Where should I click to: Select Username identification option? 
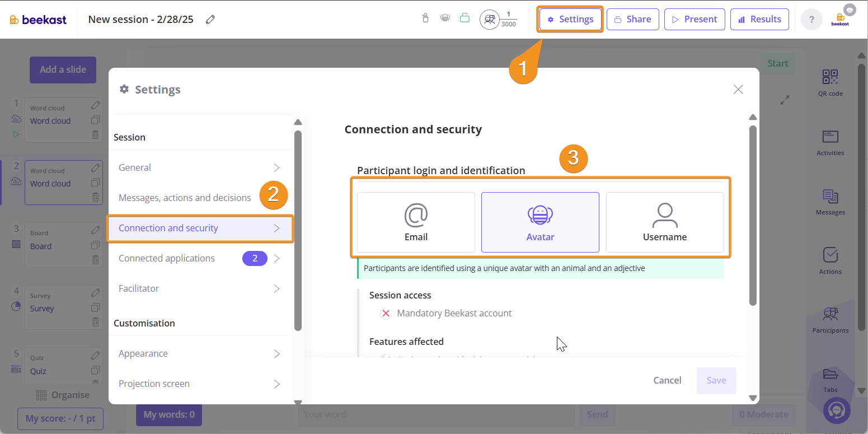tap(664, 222)
